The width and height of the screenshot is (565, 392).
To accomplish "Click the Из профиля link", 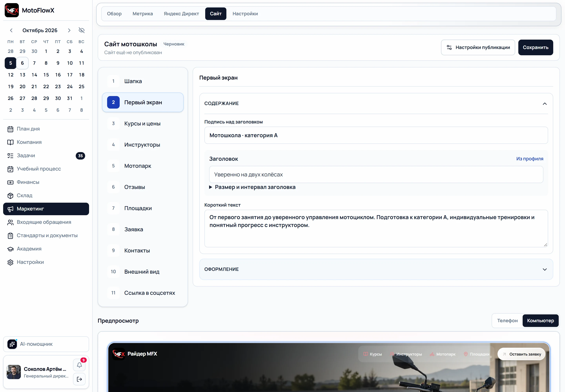I will pyautogui.click(x=530, y=159).
